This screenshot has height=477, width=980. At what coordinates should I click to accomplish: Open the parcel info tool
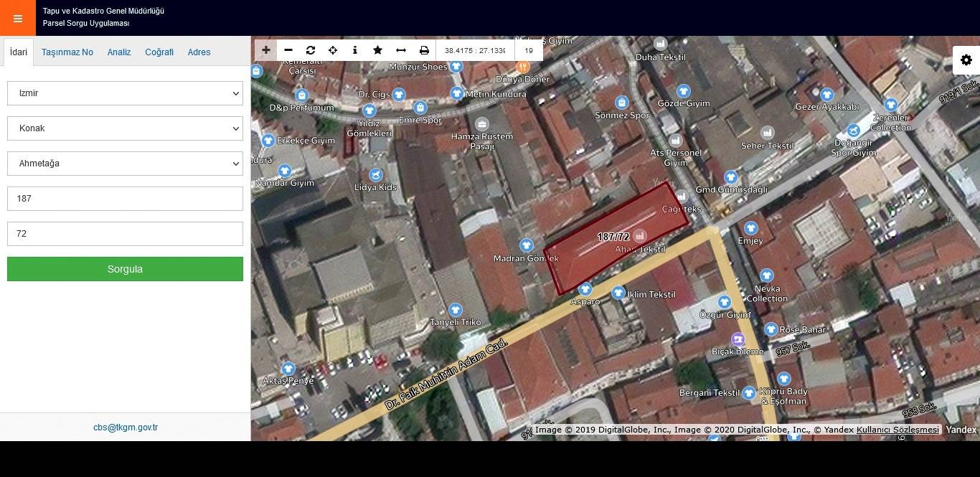[355, 50]
